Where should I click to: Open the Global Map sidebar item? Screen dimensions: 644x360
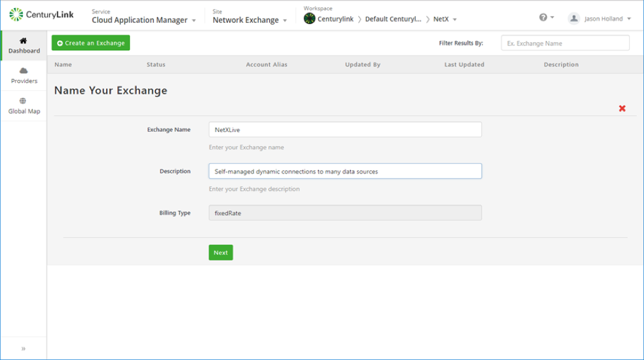pos(24,106)
